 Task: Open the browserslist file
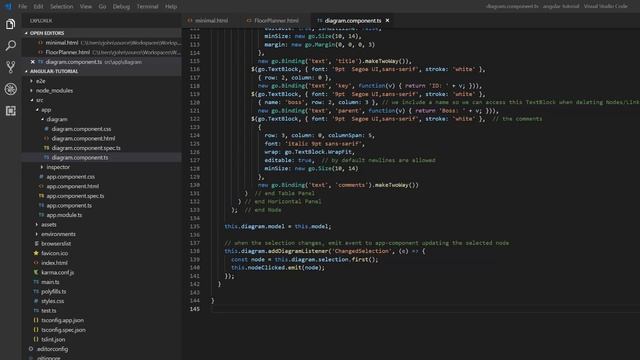(56, 244)
